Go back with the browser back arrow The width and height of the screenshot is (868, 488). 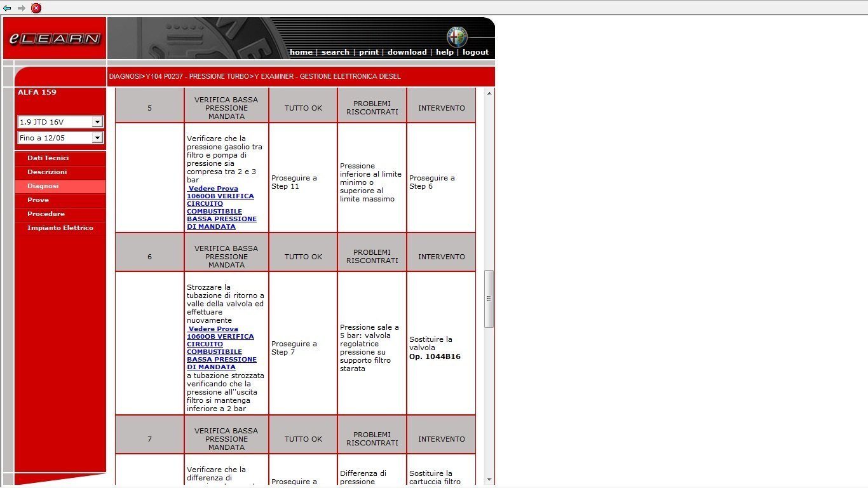(7, 8)
